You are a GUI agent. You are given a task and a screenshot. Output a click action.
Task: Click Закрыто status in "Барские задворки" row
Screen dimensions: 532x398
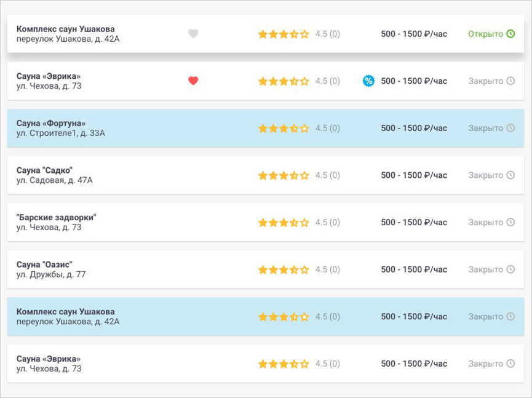coord(485,222)
